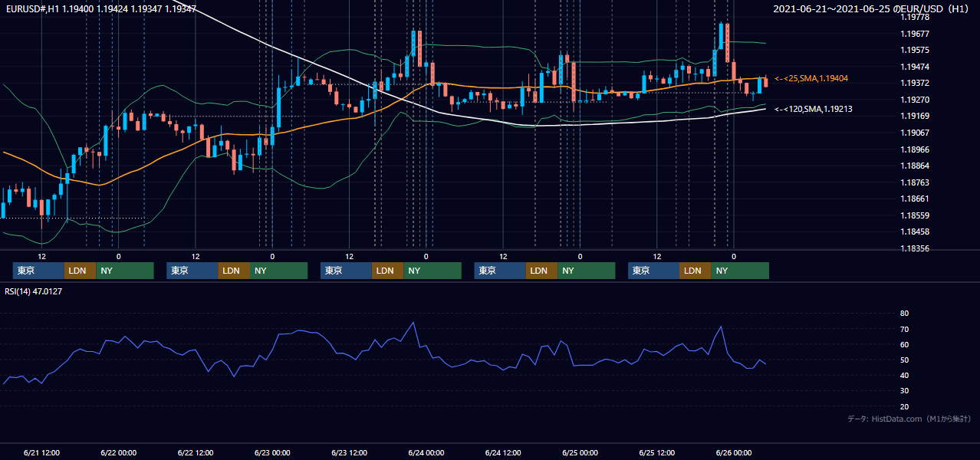Click the RSI(14) 47.0127 indicator label
The image size is (980, 460).
[33, 291]
